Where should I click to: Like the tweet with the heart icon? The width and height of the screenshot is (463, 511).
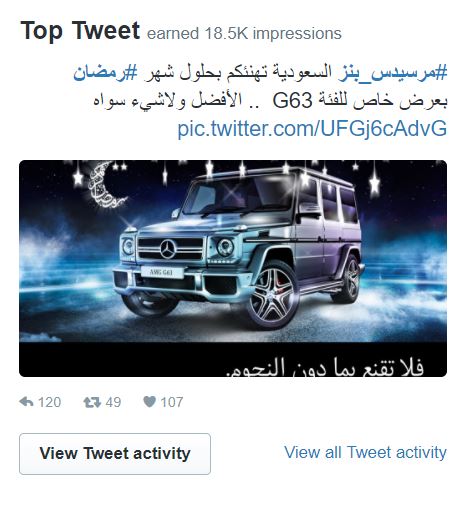pyautogui.click(x=149, y=402)
